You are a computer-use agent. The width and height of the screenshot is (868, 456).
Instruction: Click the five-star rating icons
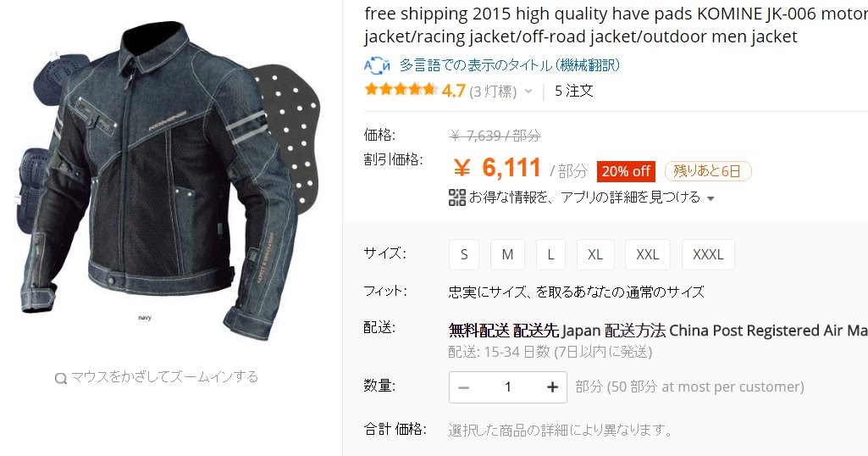click(401, 89)
